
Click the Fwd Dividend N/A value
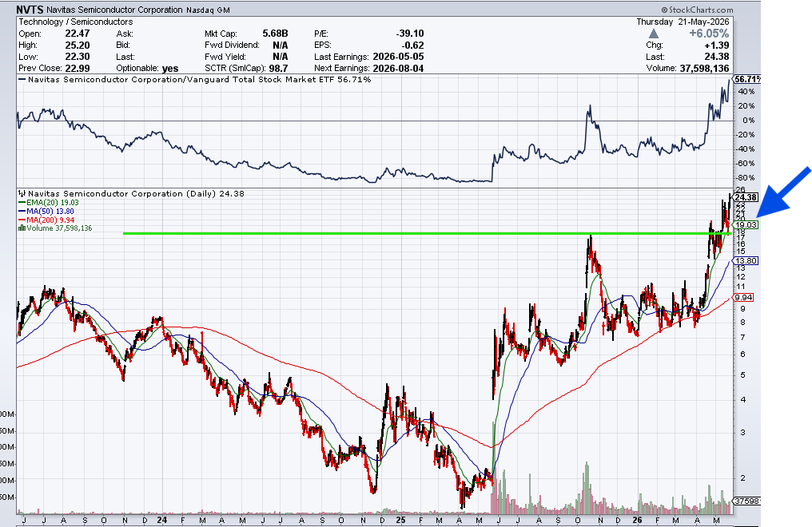coord(281,45)
